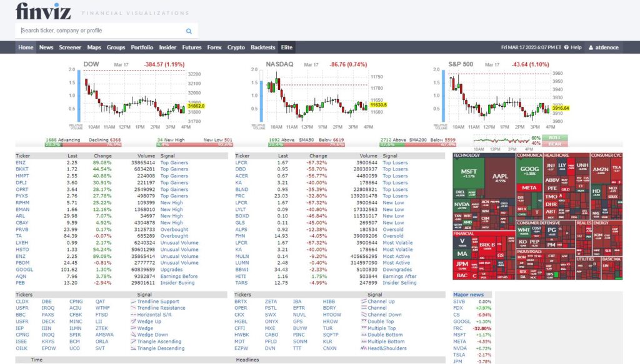Select the Trendline Support pattern icon
The width and height of the screenshot is (640, 364).
click(134, 301)
